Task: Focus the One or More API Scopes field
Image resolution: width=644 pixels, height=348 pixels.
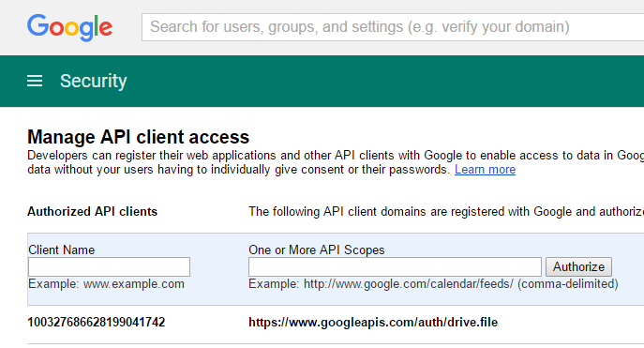Action: coord(395,267)
